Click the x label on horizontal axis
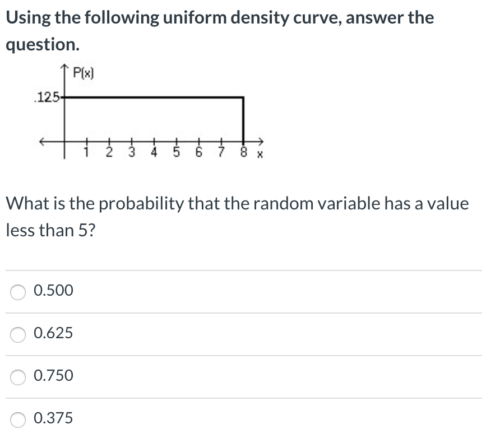 (x=260, y=152)
